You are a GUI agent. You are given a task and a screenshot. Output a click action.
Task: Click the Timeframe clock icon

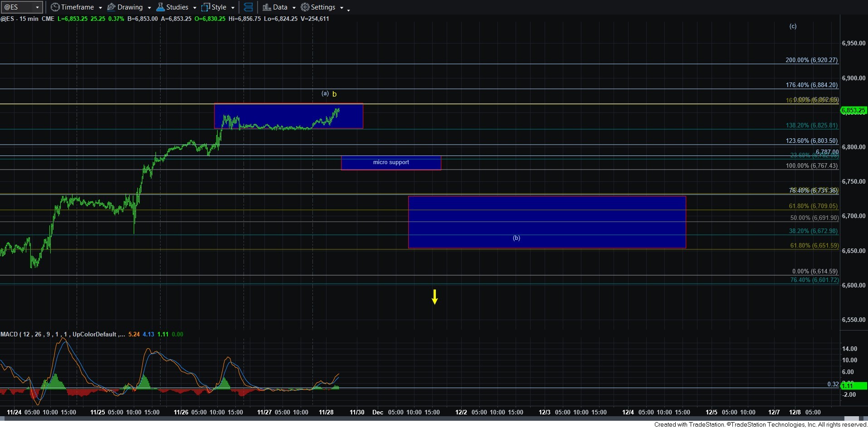[x=55, y=7]
